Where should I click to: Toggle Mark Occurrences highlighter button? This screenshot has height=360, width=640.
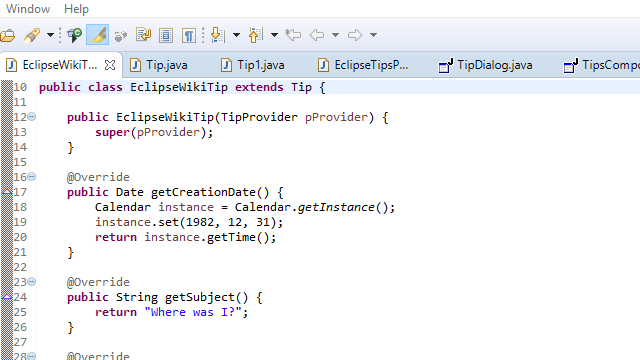click(x=98, y=35)
